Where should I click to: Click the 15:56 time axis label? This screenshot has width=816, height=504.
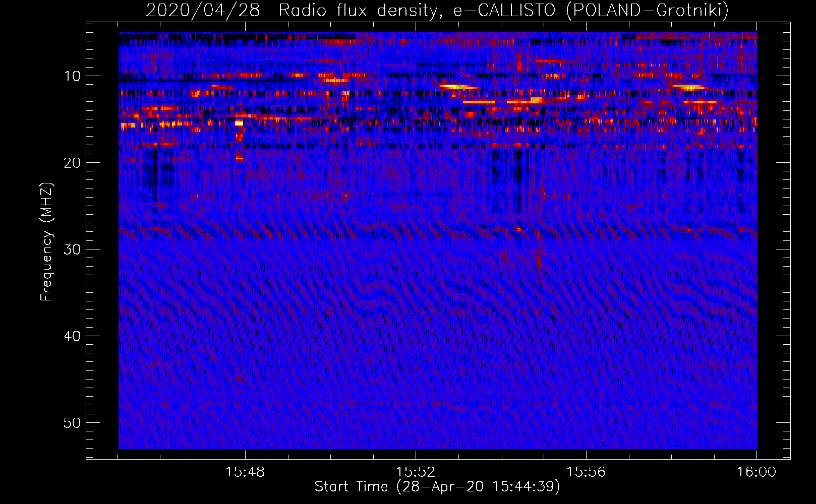coord(586,472)
